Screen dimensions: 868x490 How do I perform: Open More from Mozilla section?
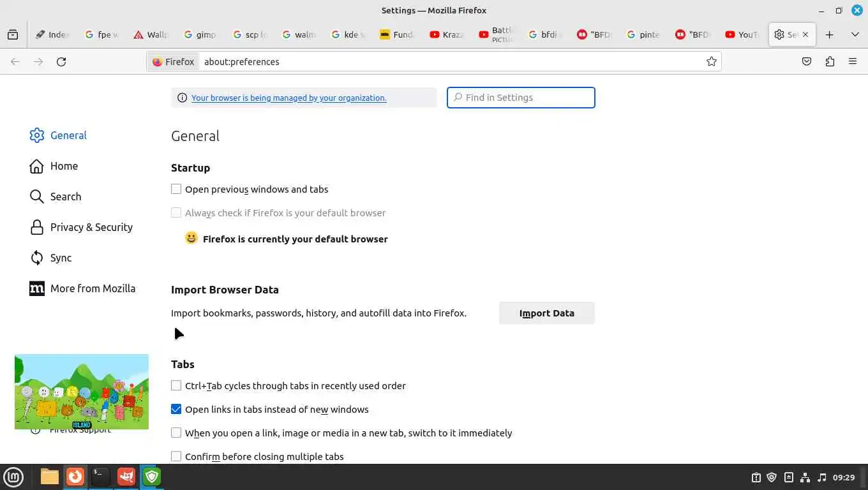82,288
